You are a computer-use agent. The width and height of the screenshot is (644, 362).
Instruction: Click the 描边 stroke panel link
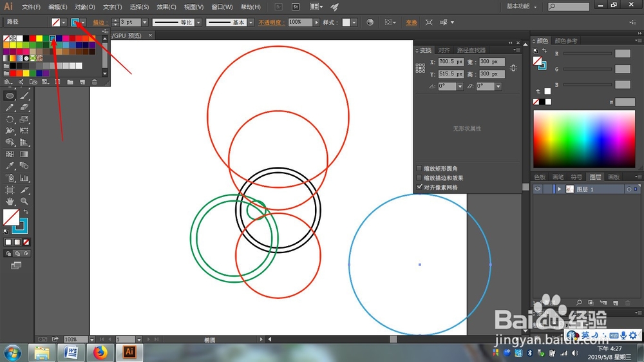tap(100, 23)
